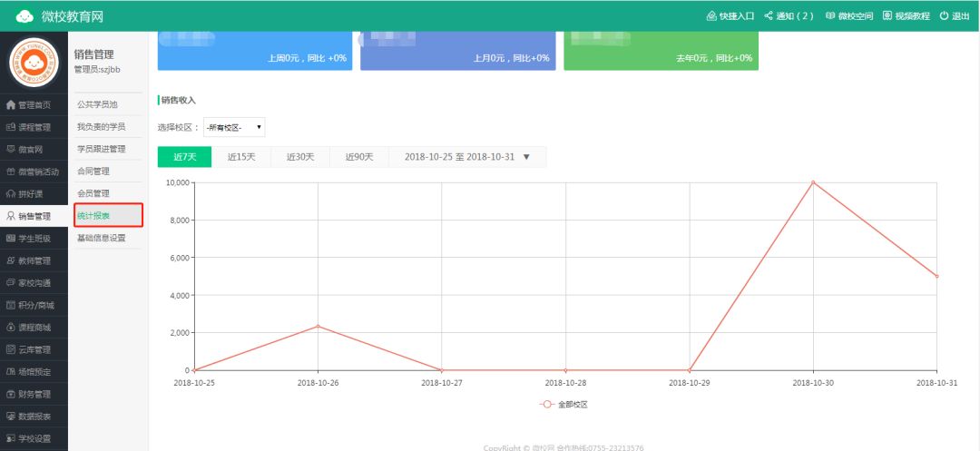The height and width of the screenshot is (451, 980).
Task: Click chart point at 2018-10-26
Action: tap(318, 326)
